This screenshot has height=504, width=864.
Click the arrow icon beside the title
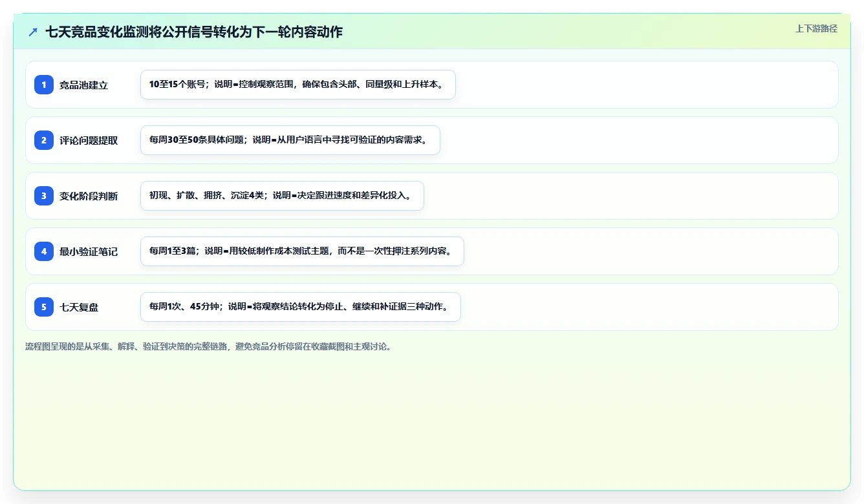click(x=33, y=32)
